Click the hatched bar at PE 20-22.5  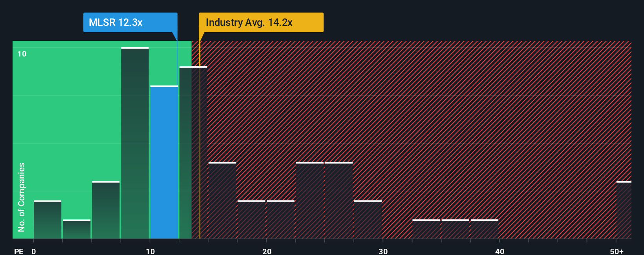[280, 220]
